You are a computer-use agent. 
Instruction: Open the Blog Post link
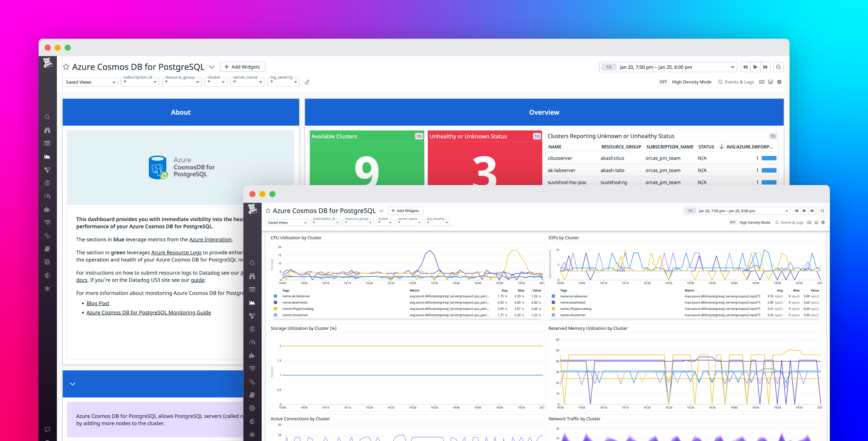tap(97, 303)
